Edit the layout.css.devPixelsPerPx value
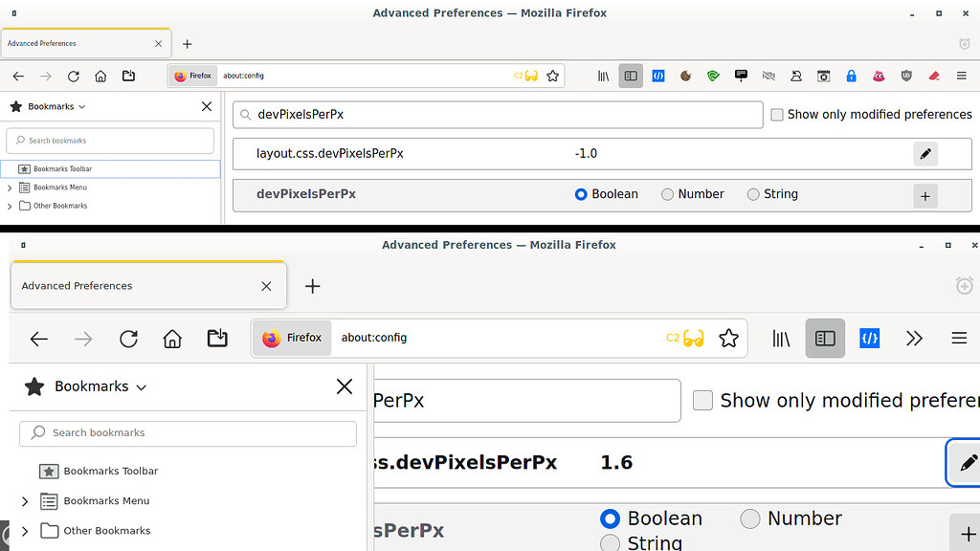 (924, 153)
